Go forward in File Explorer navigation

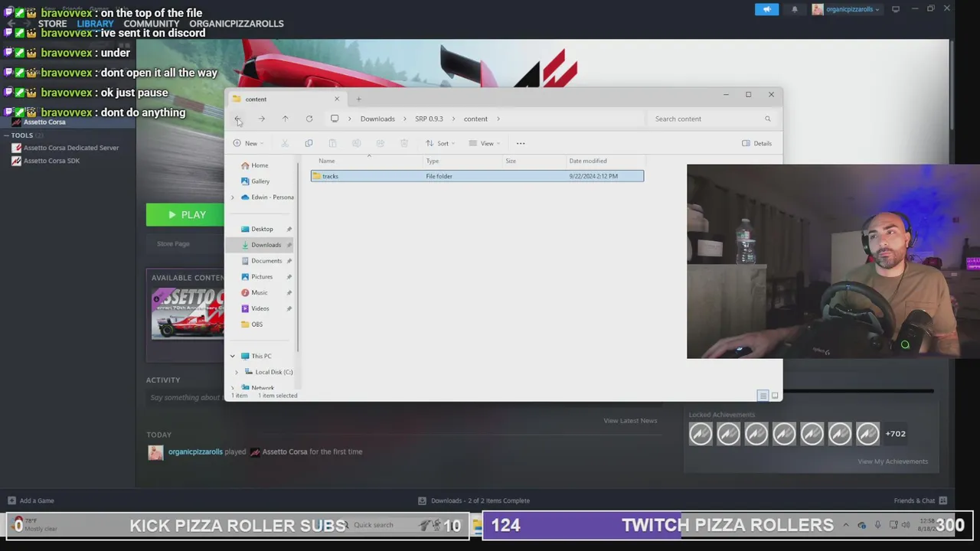[x=261, y=119]
